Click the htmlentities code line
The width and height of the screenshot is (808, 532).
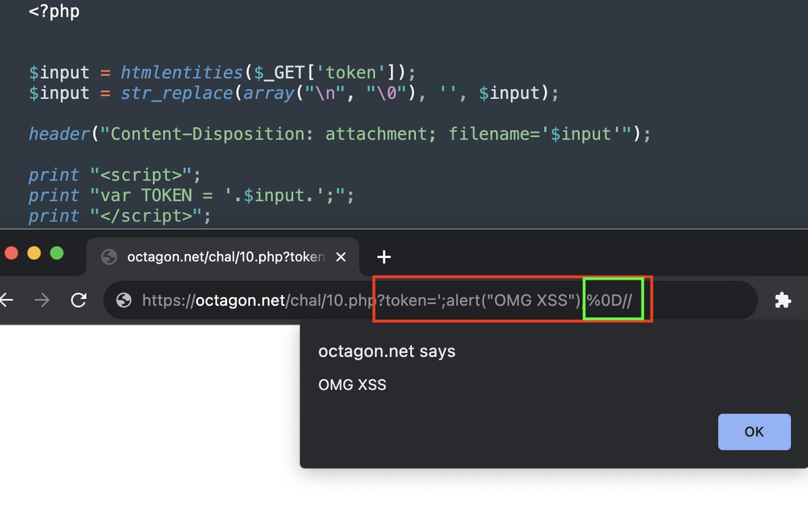click(x=222, y=72)
